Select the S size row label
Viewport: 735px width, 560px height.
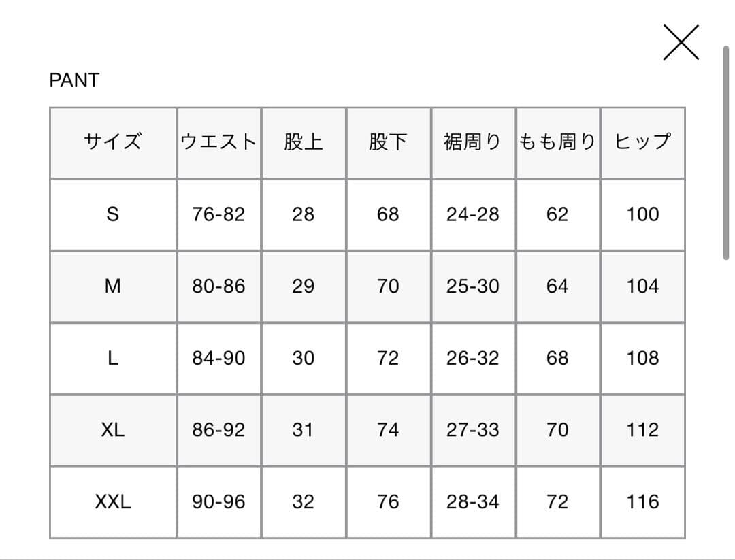113,214
